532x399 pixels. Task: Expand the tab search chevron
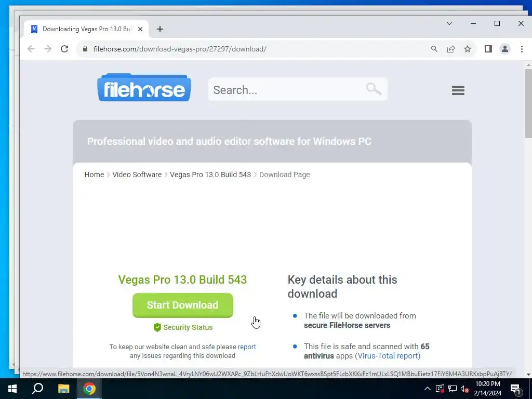(x=449, y=23)
